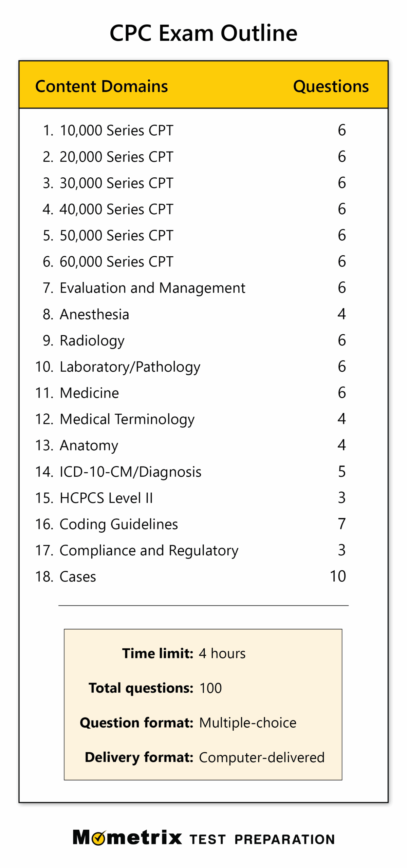Select the 60,000 Series CPT item
407x868 pixels.
(116, 262)
